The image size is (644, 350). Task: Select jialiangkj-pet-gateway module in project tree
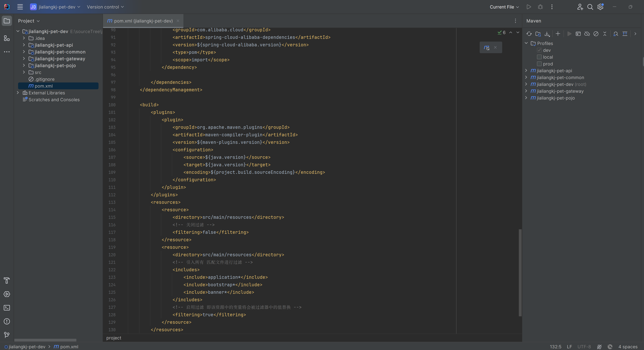[60, 59]
